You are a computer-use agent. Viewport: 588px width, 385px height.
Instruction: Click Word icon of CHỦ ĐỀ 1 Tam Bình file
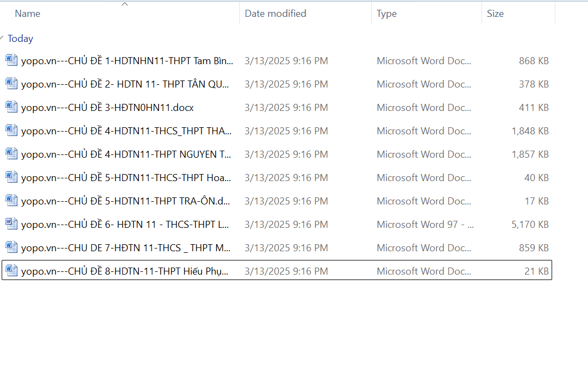pyautogui.click(x=11, y=60)
